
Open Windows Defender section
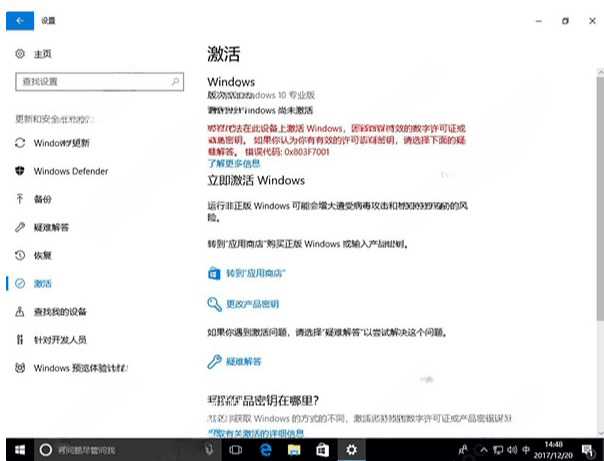[71, 171]
